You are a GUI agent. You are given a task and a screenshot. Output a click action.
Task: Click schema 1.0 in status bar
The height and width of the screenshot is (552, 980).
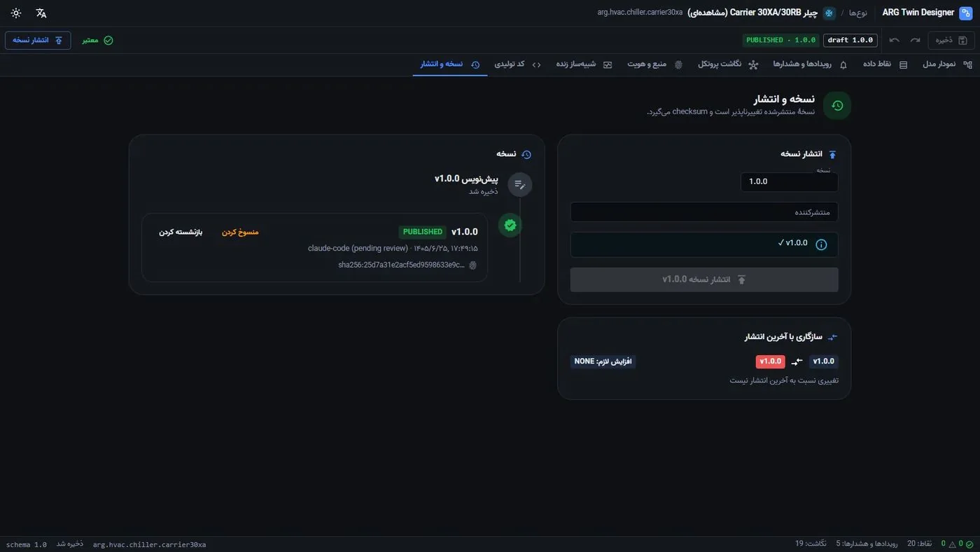tap(27, 544)
